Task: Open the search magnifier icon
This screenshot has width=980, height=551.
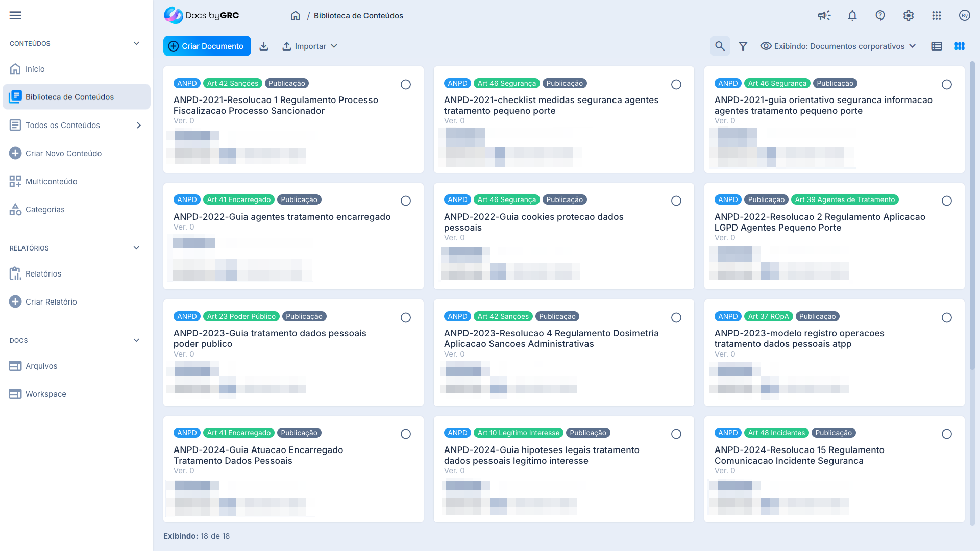Action: [720, 46]
